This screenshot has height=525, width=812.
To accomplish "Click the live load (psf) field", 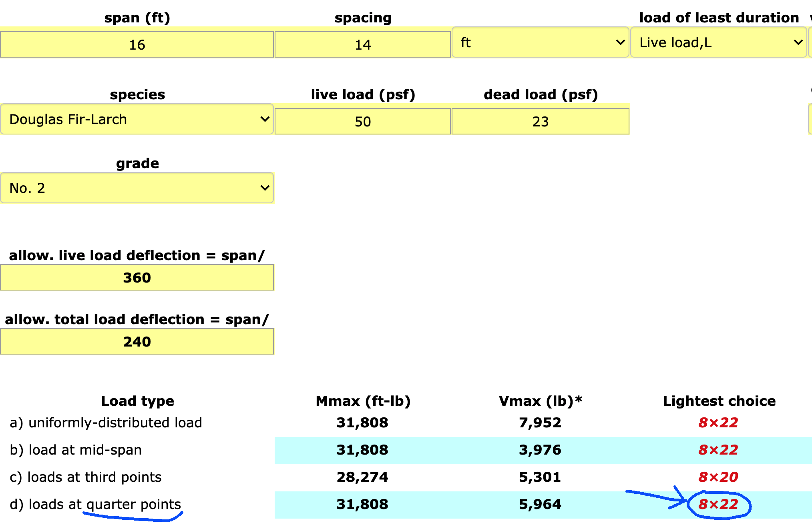I will (x=362, y=121).
